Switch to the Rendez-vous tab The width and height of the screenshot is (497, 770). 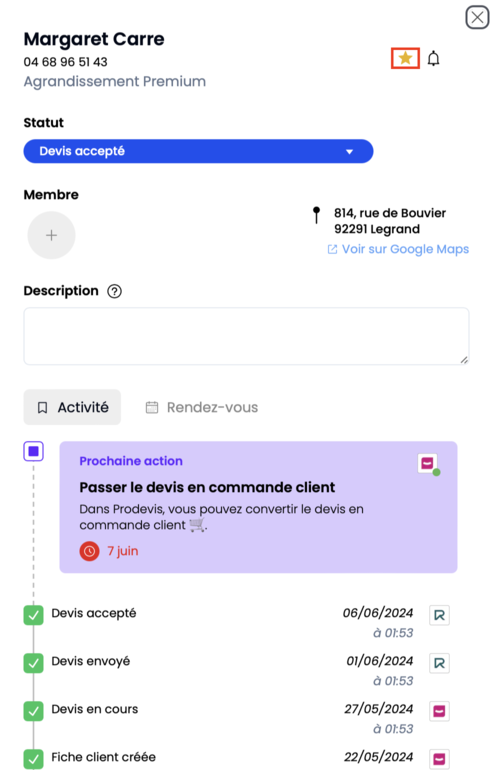[202, 408]
